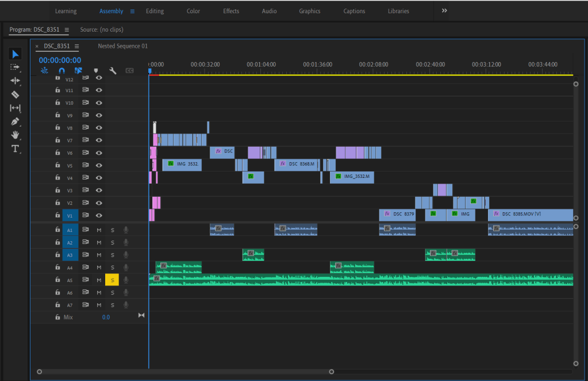Click the Add Marker icon

(95, 71)
